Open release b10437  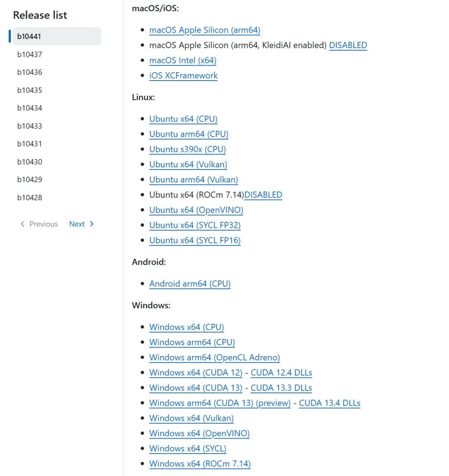(30, 54)
